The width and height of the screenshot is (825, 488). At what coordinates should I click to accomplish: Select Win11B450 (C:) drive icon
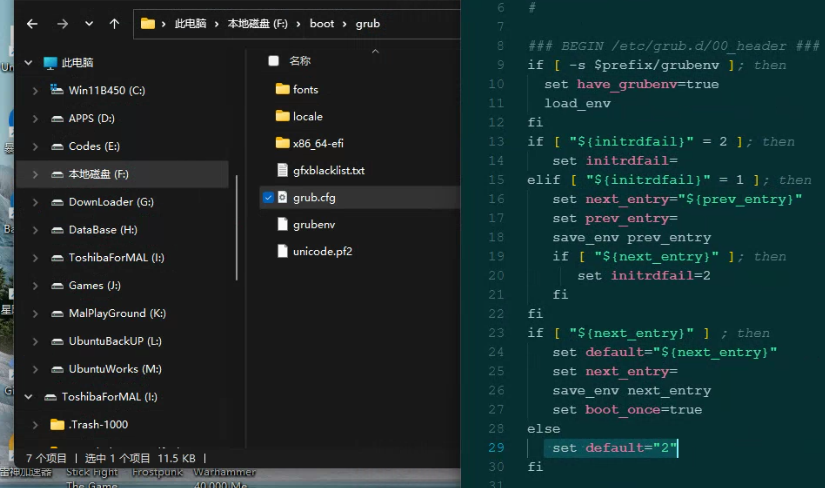(57, 89)
